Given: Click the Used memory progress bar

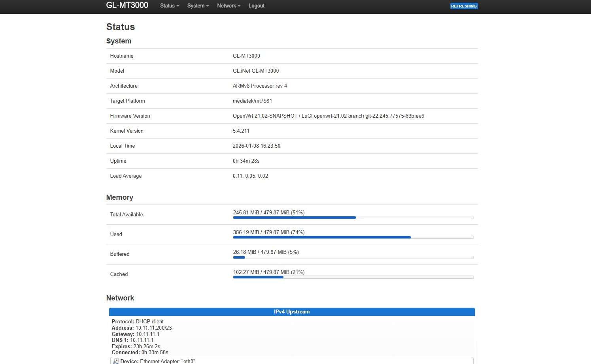Looking at the screenshot, I should [x=353, y=237].
